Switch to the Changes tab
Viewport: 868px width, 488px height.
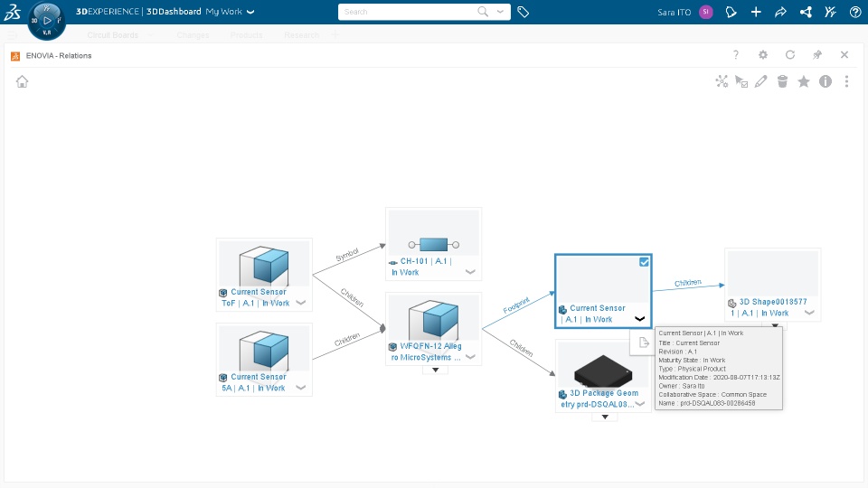click(x=193, y=35)
